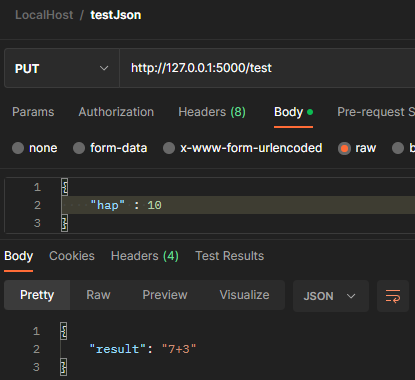415x380 pixels.
Task: Select the Pretty response view
Action: click(x=37, y=295)
